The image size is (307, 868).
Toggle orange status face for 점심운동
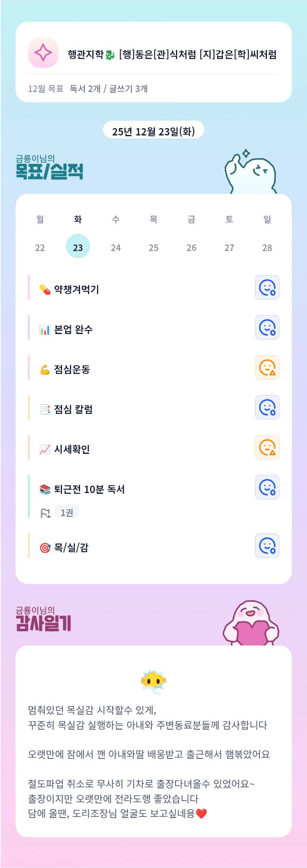[x=267, y=367]
